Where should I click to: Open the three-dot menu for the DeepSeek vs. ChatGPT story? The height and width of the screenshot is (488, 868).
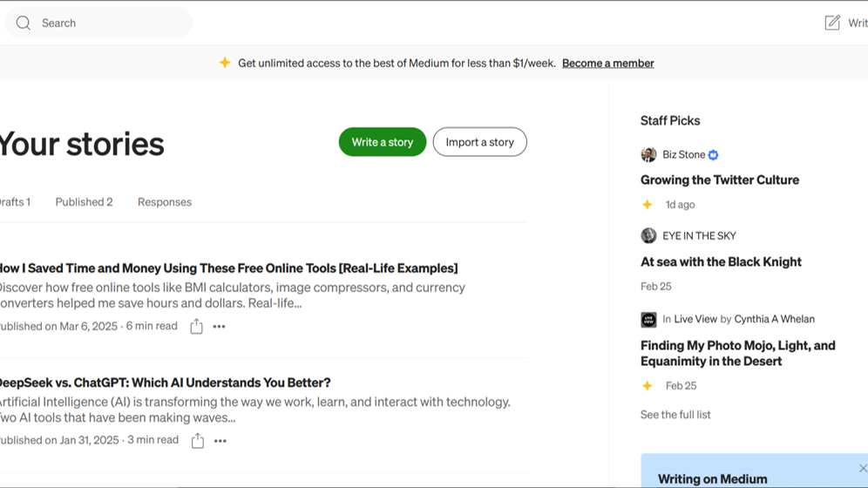(x=220, y=441)
